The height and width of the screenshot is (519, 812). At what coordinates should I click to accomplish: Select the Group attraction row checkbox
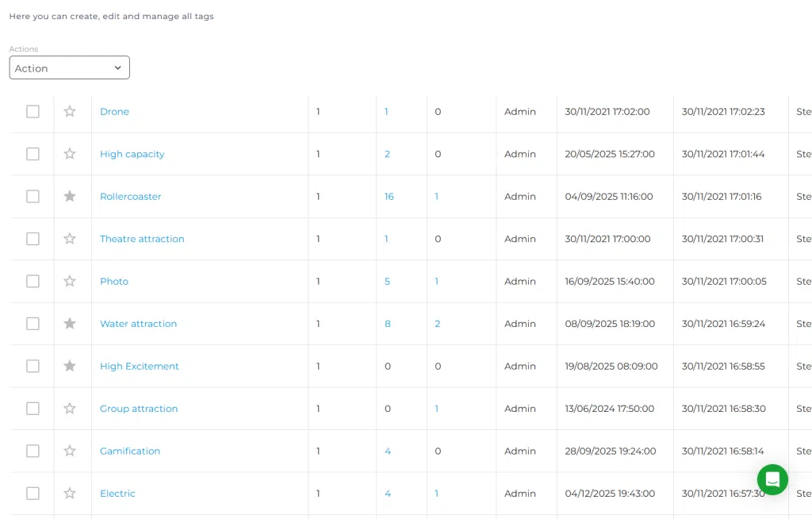33,409
